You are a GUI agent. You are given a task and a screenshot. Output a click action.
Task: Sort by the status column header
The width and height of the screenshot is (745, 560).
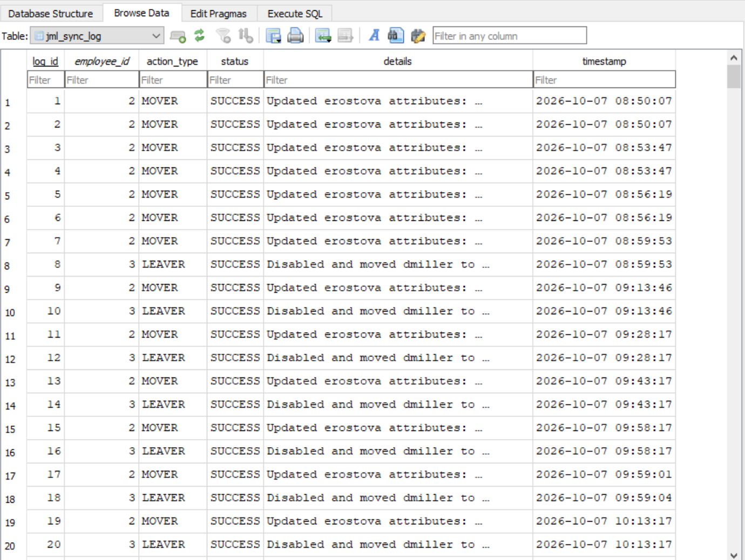click(235, 61)
